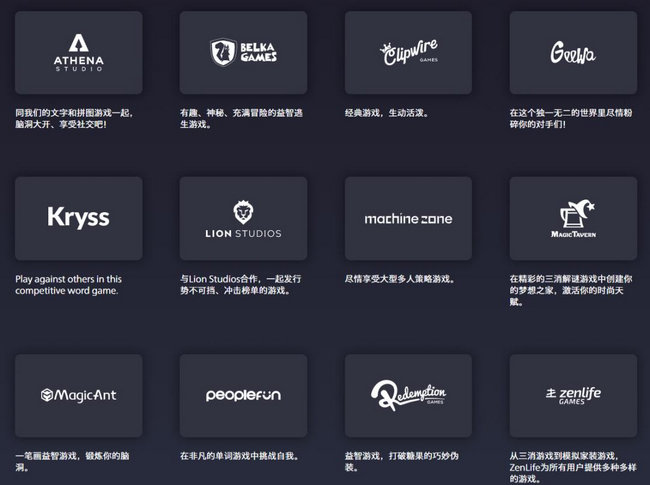Click the Lion Studios description mentioning 'Lion Studios合作'
Screen dimensions: 650x485
click(x=241, y=285)
